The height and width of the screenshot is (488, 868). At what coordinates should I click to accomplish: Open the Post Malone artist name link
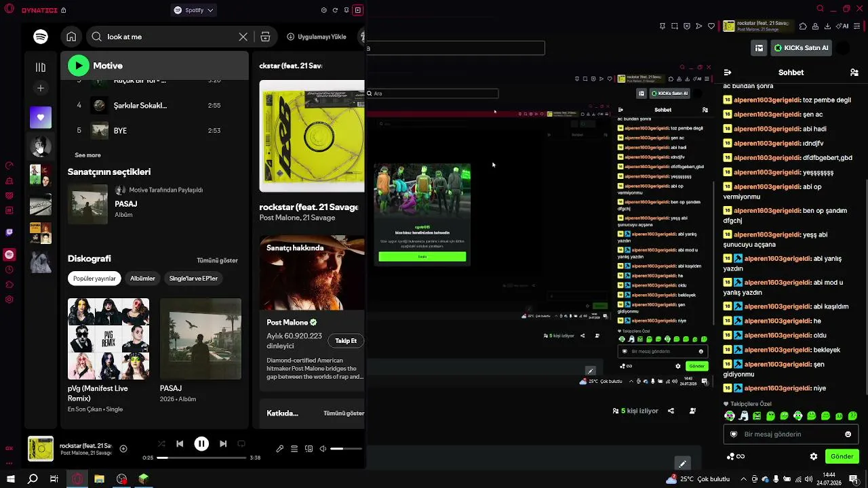click(x=287, y=323)
